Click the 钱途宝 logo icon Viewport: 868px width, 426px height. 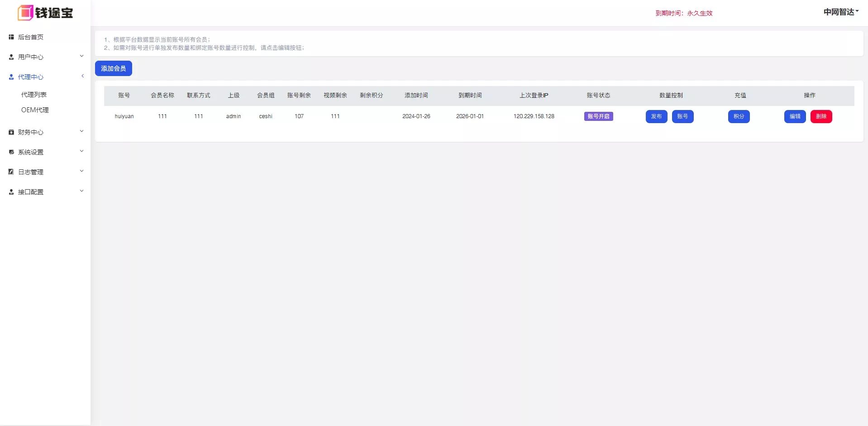pos(25,13)
